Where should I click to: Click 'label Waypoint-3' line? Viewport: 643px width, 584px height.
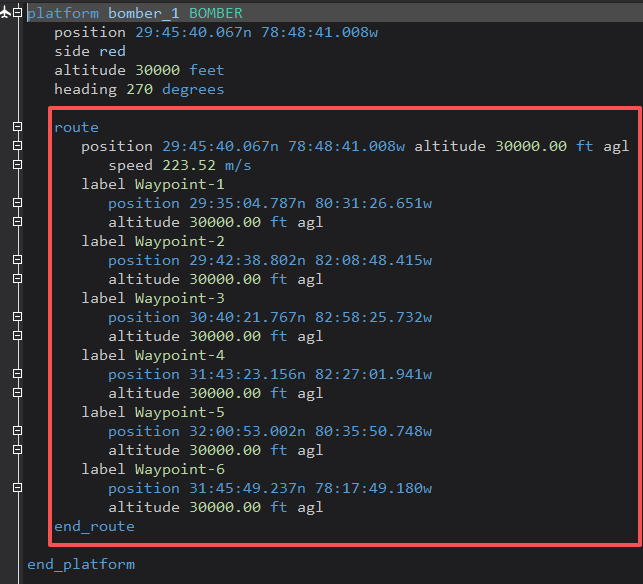point(153,298)
